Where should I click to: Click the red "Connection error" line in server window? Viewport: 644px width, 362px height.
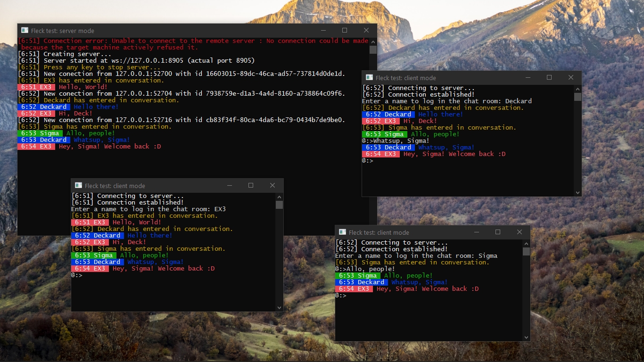193,44
